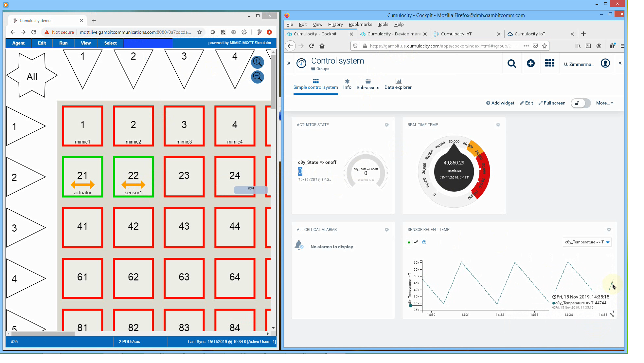Click the MIMIC vertical scrollbar thumb

coord(274,82)
